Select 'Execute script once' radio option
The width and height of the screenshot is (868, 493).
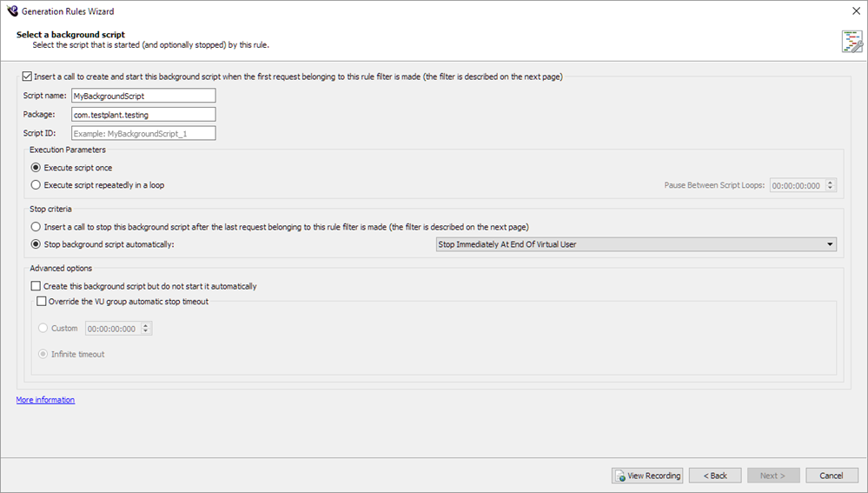pos(36,168)
